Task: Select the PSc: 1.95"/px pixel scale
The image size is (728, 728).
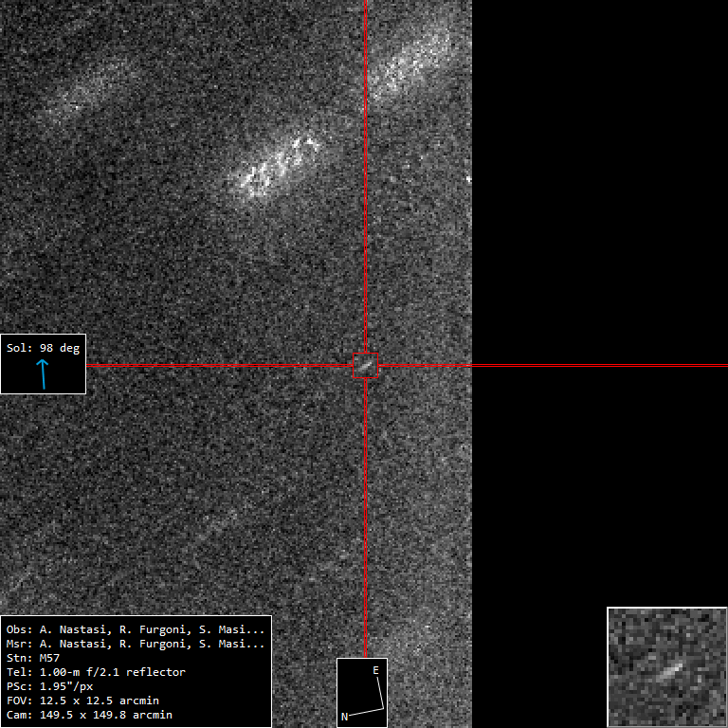Action: click(x=49, y=686)
